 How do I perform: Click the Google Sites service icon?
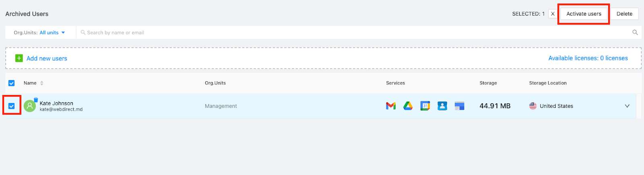(459, 106)
